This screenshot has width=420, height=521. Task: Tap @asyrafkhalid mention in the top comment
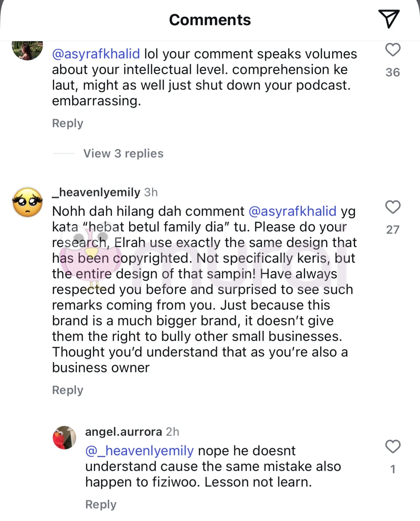pos(96,54)
